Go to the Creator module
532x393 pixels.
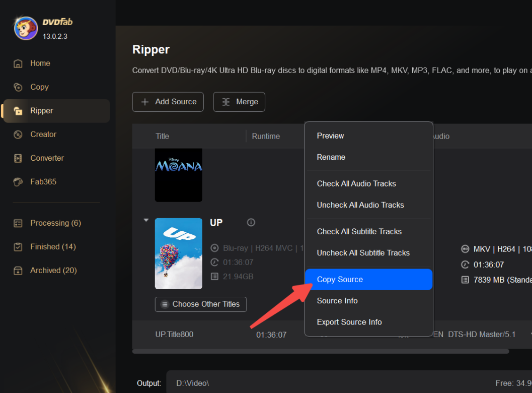pyautogui.click(x=43, y=135)
